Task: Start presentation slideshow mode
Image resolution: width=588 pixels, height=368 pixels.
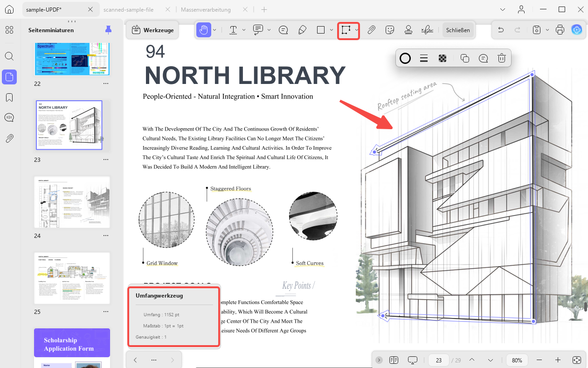Action: coord(412,360)
